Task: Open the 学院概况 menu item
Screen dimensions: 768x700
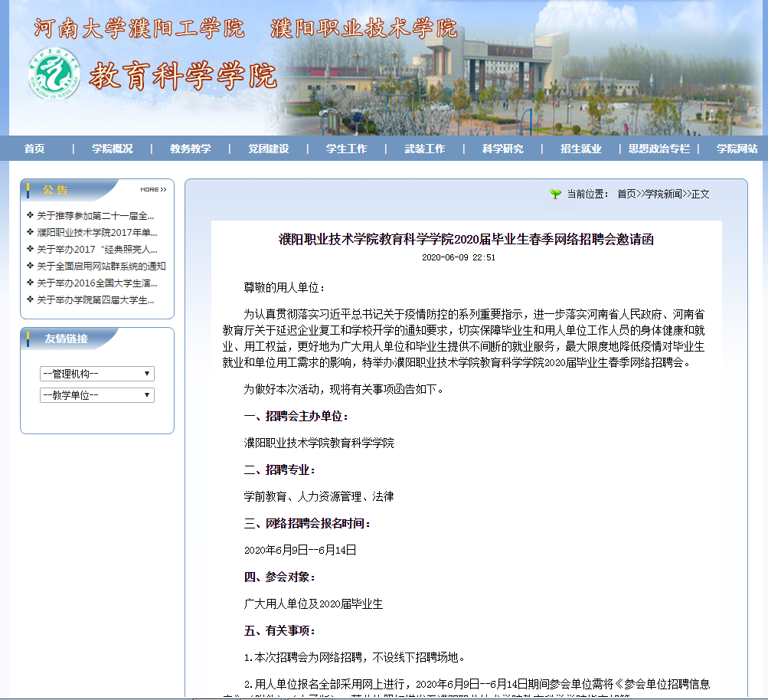Action: (112, 149)
